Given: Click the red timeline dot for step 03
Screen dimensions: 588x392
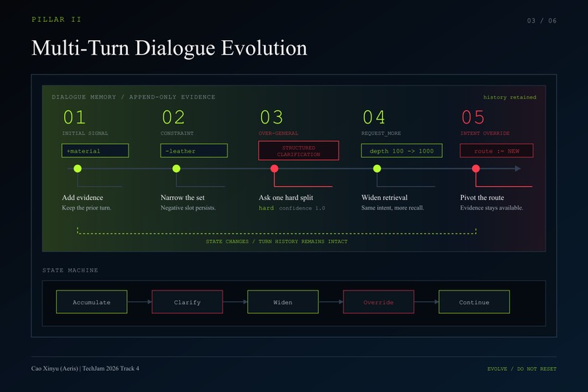Looking at the screenshot, I should (274, 169).
